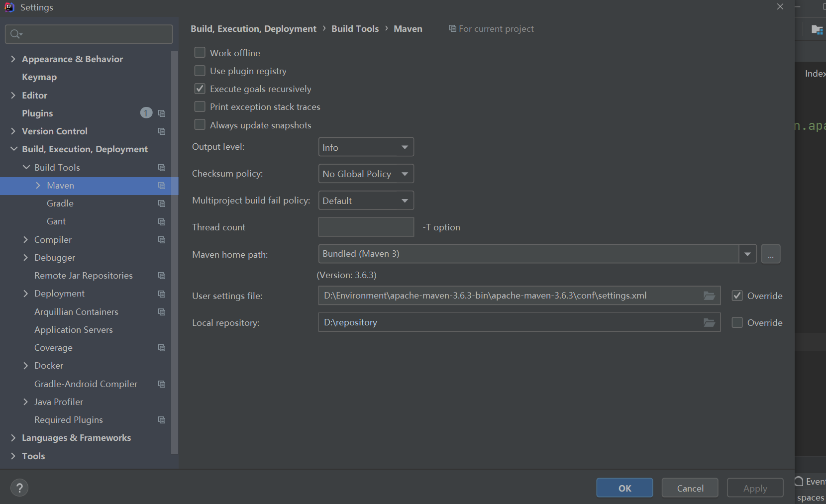This screenshot has height=504, width=826.
Task: Expand Appearance & Behavior section
Action: 13,59
